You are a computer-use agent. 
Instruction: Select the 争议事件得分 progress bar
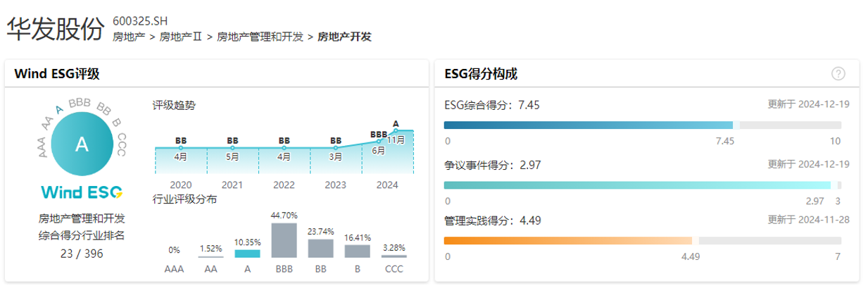click(x=643, y=185)
